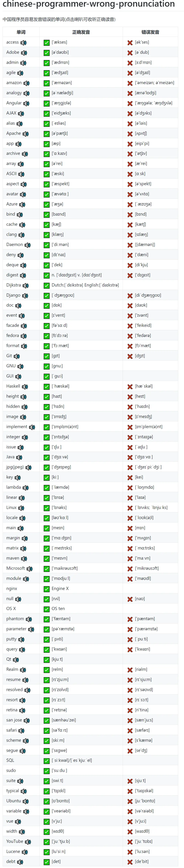Play audio for the word Linux
This screenshot has height=868, width=184.
point(21,508)
